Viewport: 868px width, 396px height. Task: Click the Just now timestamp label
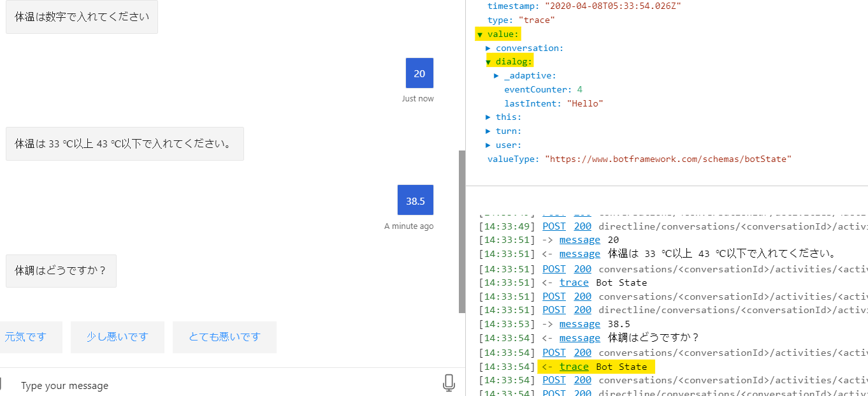[417, 99]
